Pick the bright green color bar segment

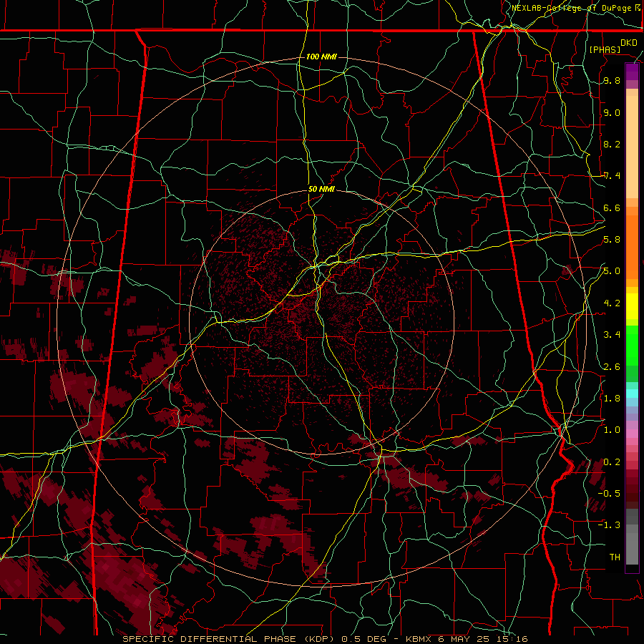632,345
